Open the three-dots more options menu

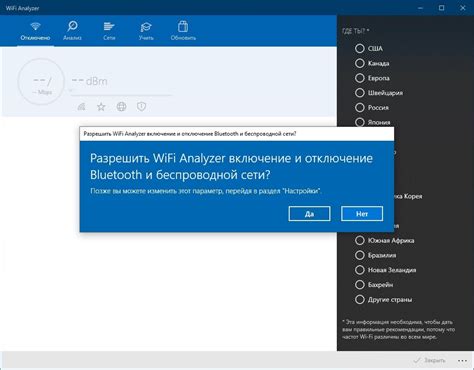(x=462, y=361)
